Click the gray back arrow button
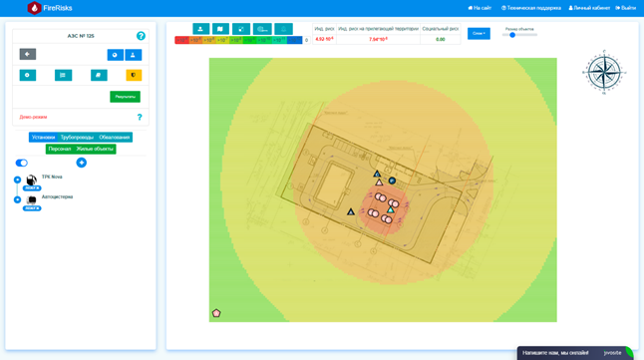644x360 pixels. tap(28, 54)
